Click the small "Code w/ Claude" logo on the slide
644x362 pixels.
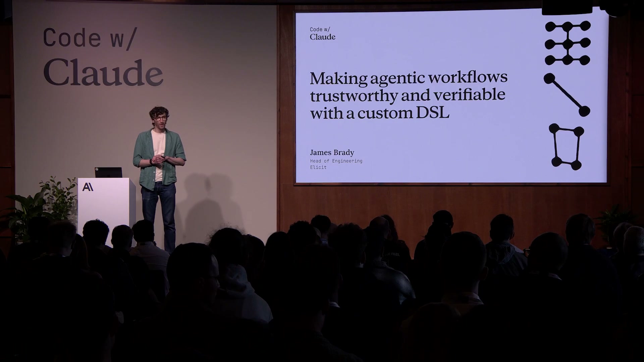tap(322, 34)
